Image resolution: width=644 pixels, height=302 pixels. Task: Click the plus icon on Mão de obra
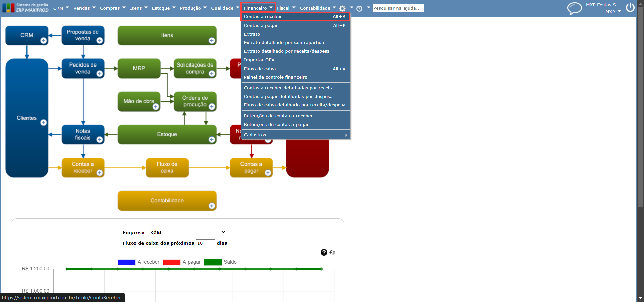tap(156, 107)
